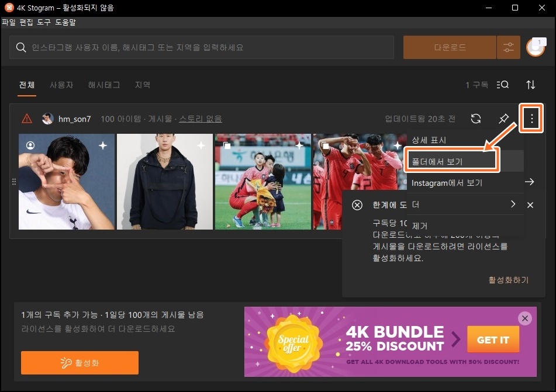Image resolution: width=556 pixels, height=392 pixels.
Task: Select 폴더에서 보기 menu entry
Action: point(465,161)
